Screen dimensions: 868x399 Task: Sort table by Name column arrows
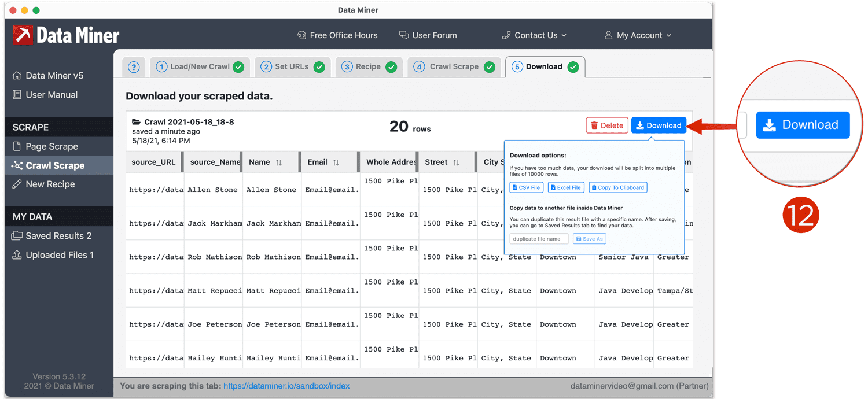278,162
